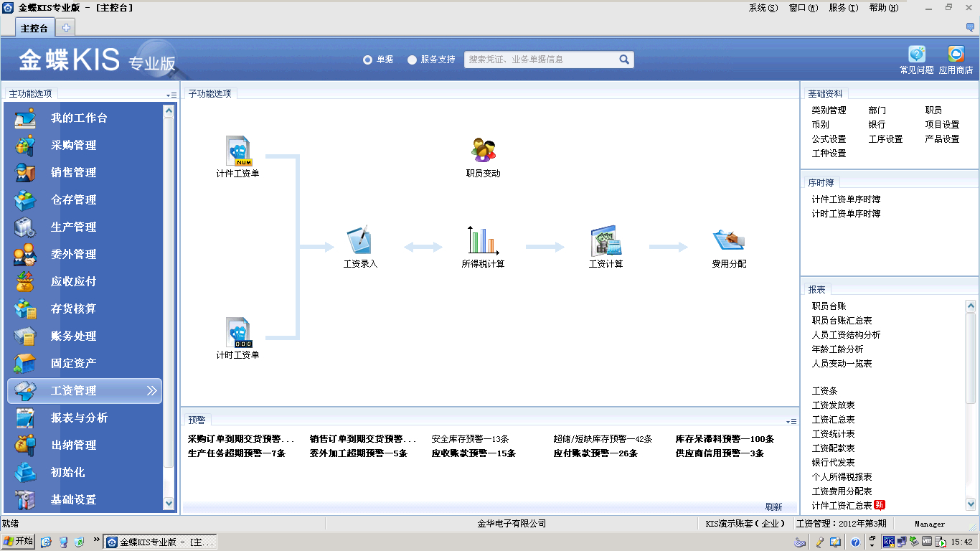Select 出纳管理 module
Screen dimensions: 980x551
[x=73, y=445]
